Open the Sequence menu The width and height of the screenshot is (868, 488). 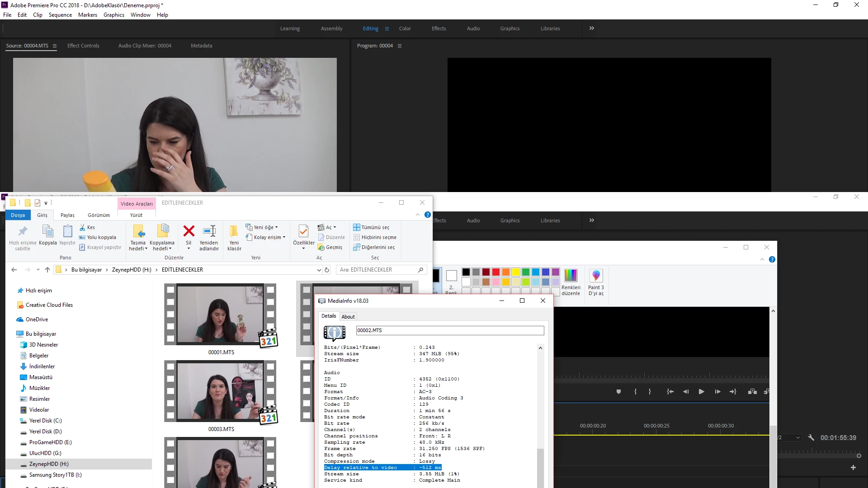[x=60, y=15]
